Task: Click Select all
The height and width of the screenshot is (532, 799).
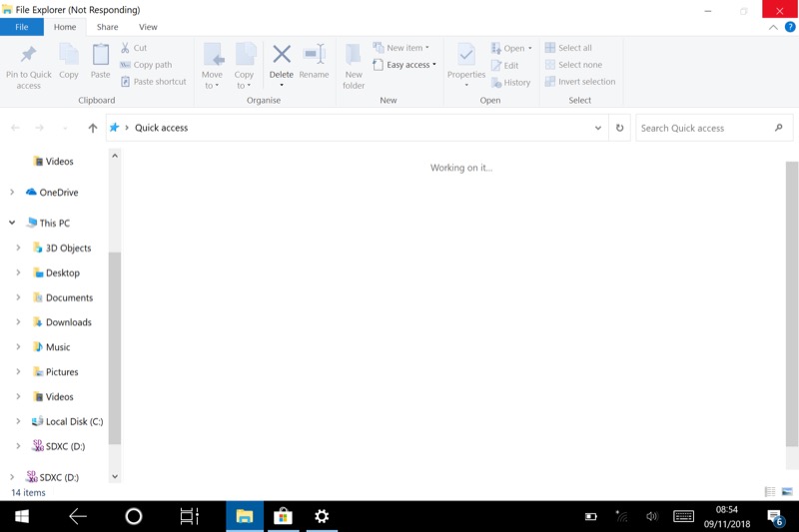Action: point(568,48)
